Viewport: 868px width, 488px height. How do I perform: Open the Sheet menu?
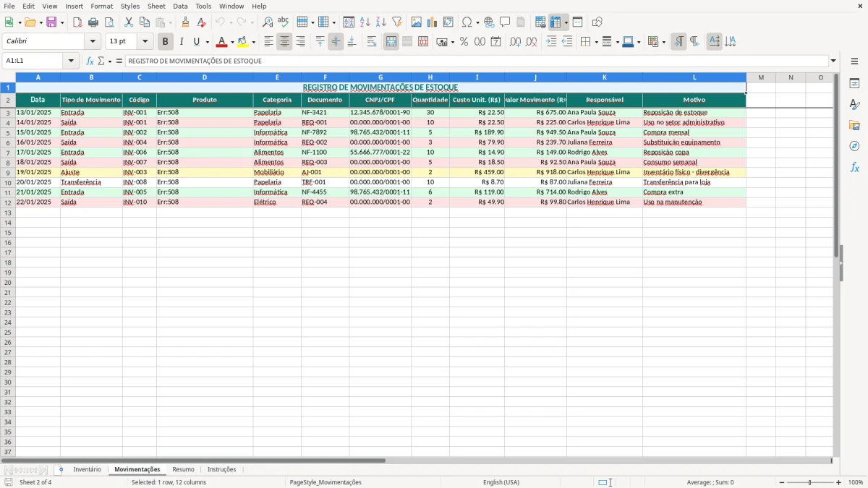tap(156, 6)
